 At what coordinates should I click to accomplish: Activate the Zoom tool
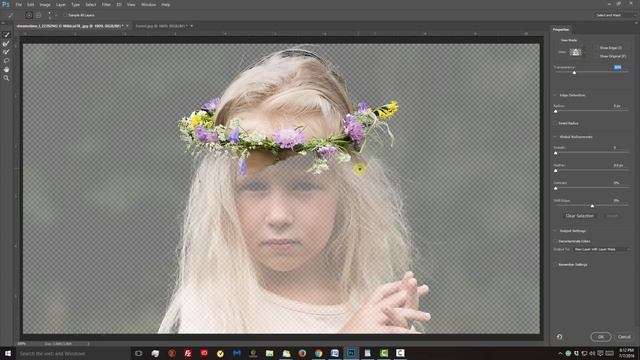6,78
